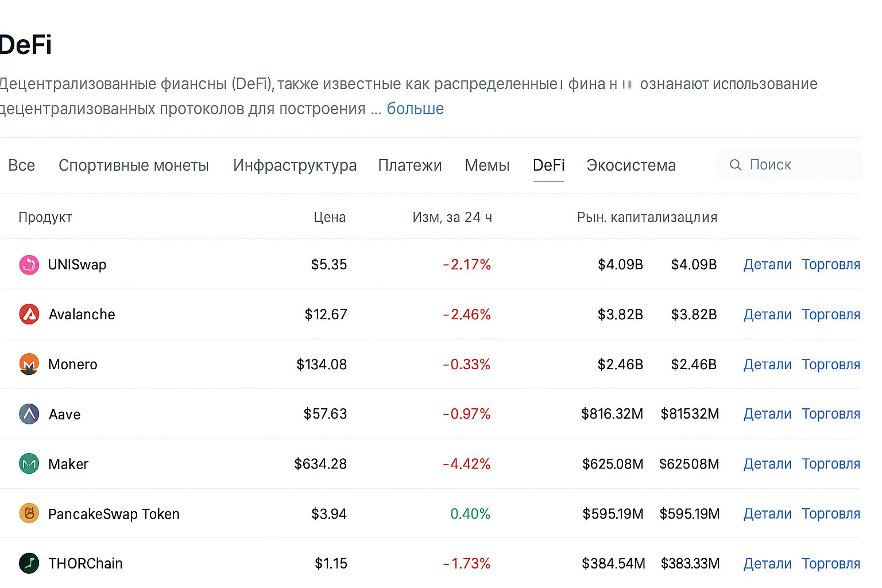
Task: Open the больше link in the description
Action: coord(415,109)
